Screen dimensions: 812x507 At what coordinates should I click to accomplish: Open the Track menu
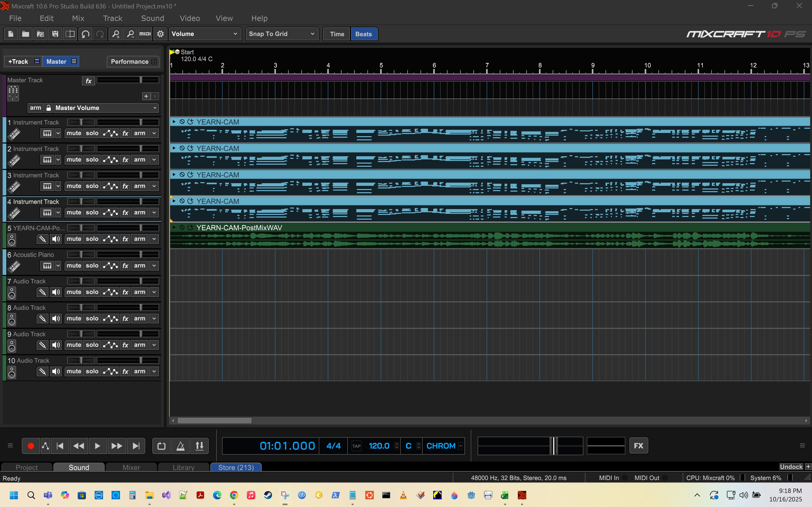tap(112, 19)
